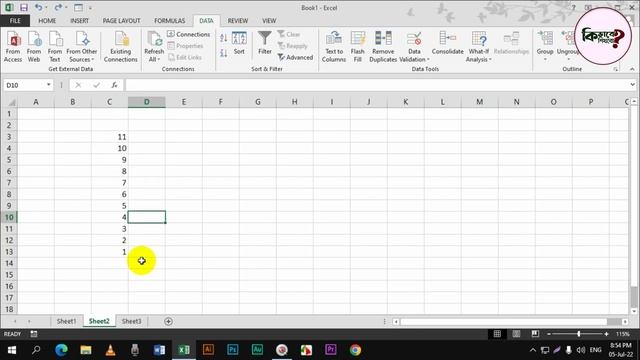Switch to Page Layout view
Screen dimensions: 640x360
(x=516, y=334)
